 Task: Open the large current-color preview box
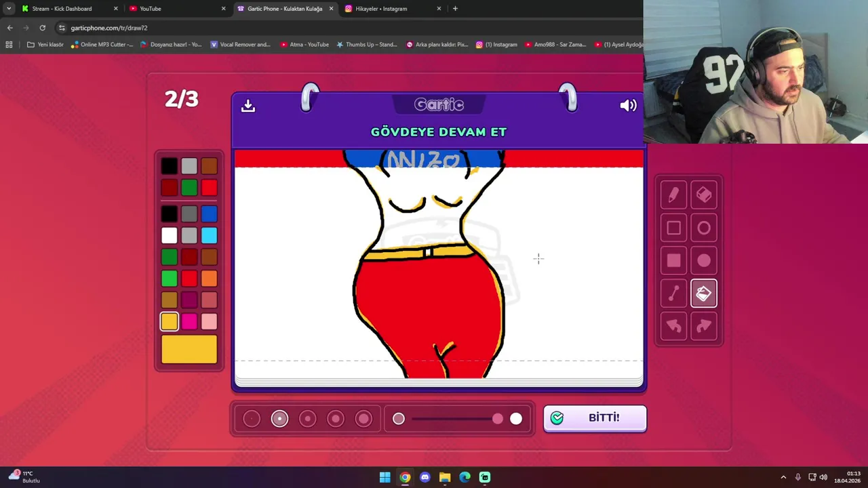189,349
